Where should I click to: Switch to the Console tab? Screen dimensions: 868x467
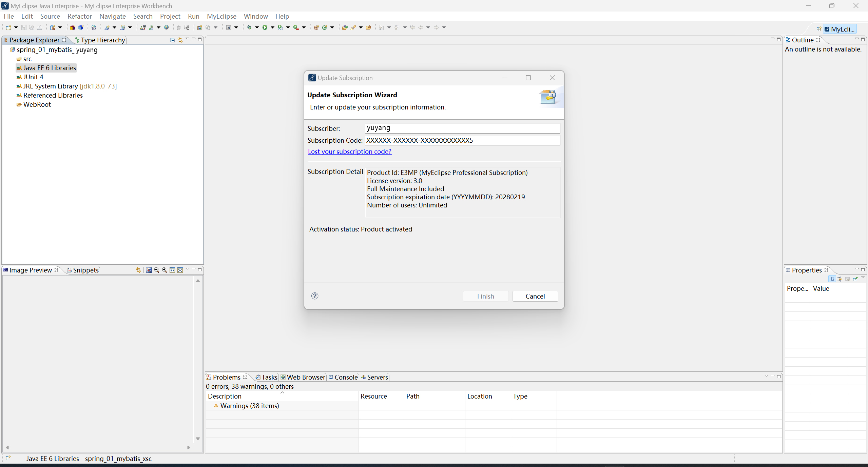tap(343, 377)
